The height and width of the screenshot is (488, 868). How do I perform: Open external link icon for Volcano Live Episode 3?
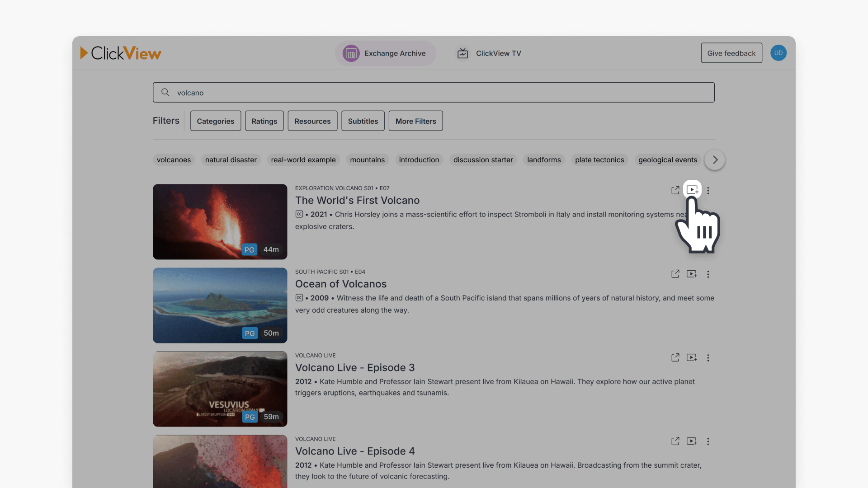click(675, 357)
